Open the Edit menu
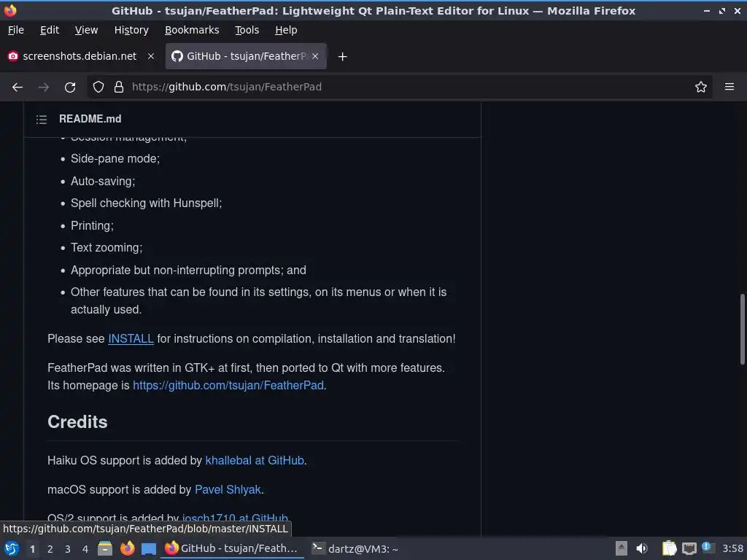 click(x=50, y=30)
